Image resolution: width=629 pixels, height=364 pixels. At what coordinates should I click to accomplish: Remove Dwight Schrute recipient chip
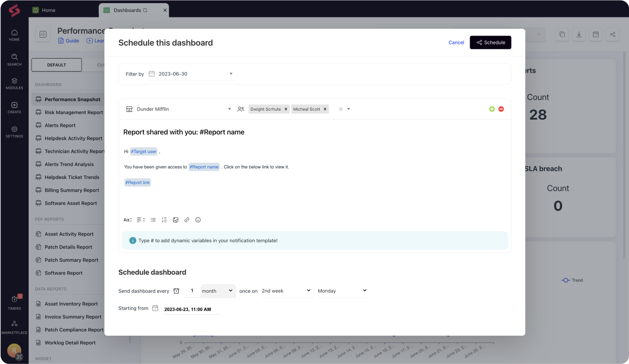[x=286, y=109]
